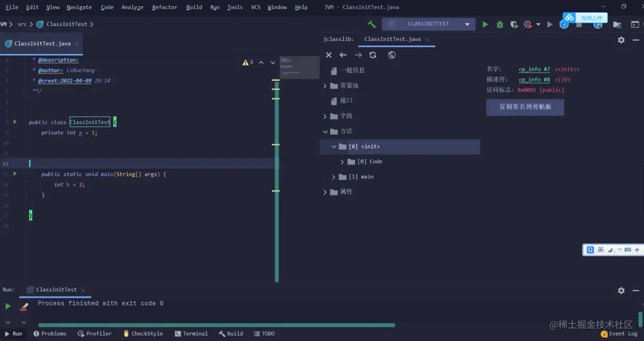Click the Build project hammer icon

point(371,24)
